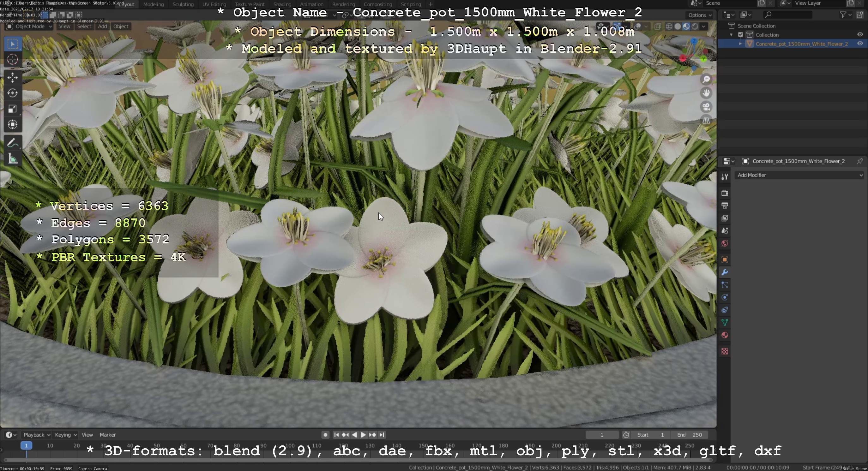868x471 pixels.
Task: Hide Concrete_pot_1500mm_White_Flower_2 with the eye icon
Action: (x=859, y=44)
